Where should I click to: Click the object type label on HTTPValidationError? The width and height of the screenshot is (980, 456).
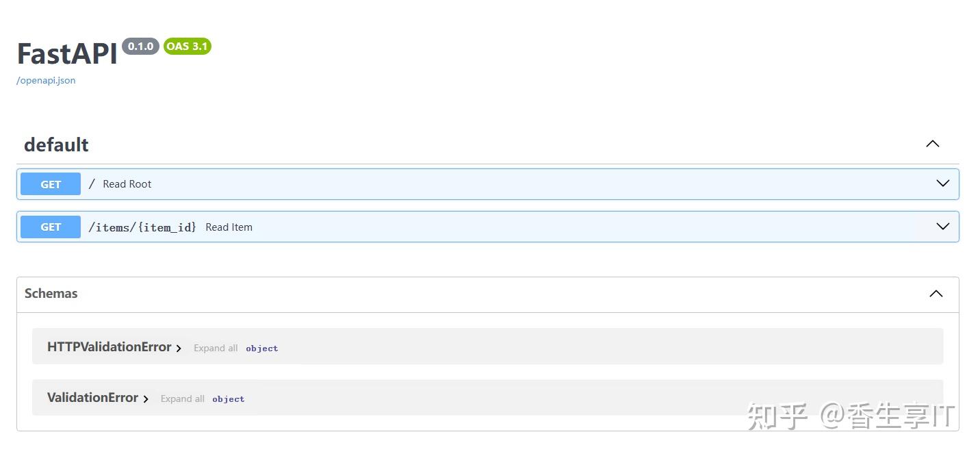[261, 348]
